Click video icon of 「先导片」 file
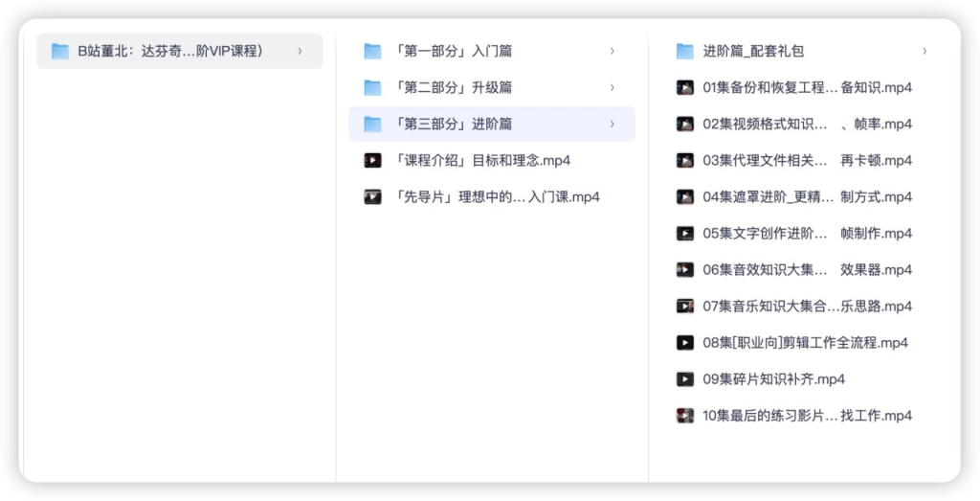980x501 pixels. click(x=372, y=197)
